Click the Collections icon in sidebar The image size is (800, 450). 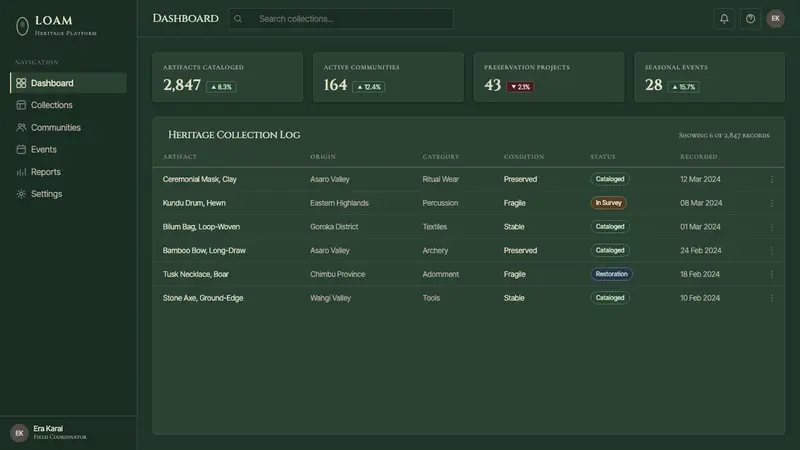point(21,105)
